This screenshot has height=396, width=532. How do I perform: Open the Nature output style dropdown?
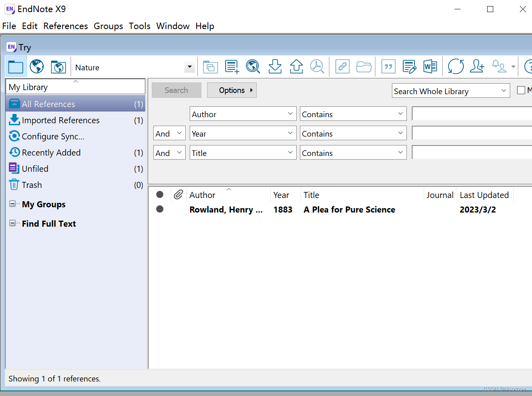tap(189, 67)
